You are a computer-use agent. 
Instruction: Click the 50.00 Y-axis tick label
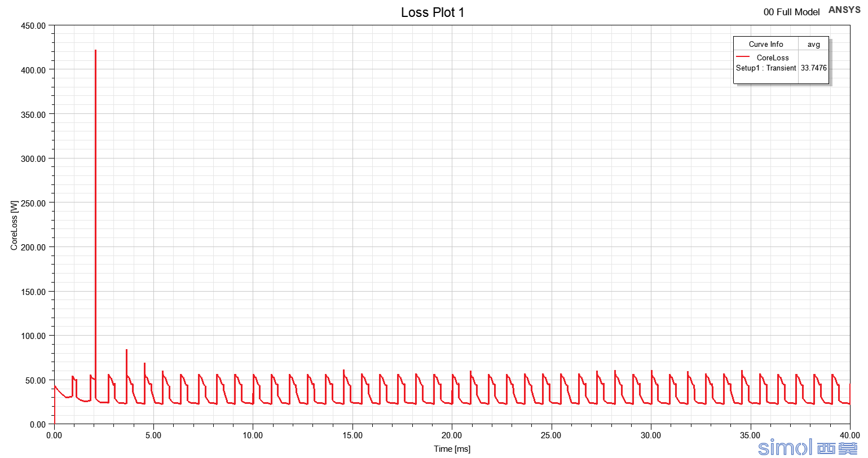click(36, 380)
